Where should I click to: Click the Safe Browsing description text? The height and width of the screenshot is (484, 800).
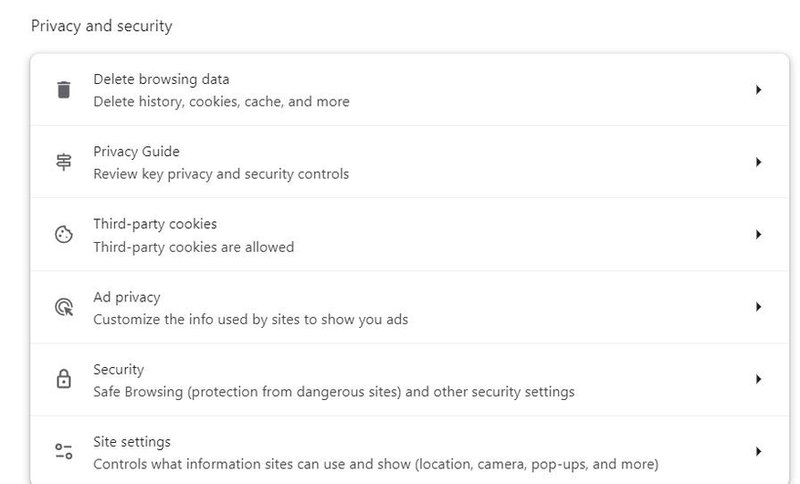click(x=334, y=392)
